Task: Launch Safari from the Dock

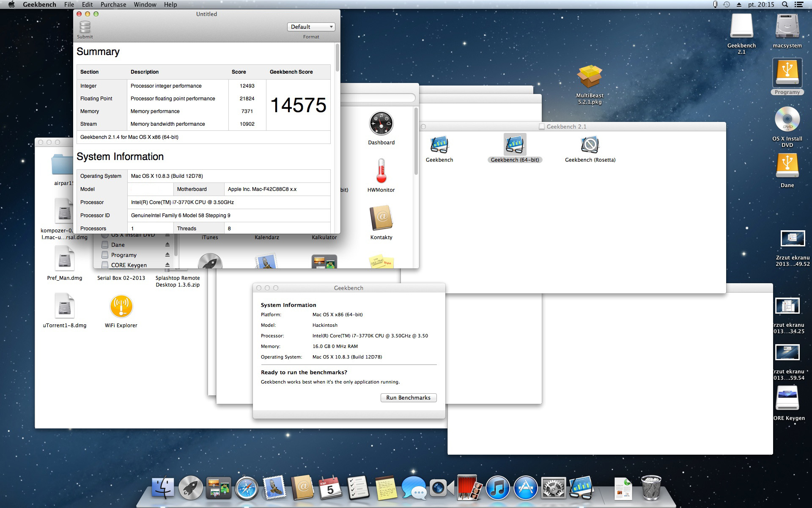Action: point(247,488)
